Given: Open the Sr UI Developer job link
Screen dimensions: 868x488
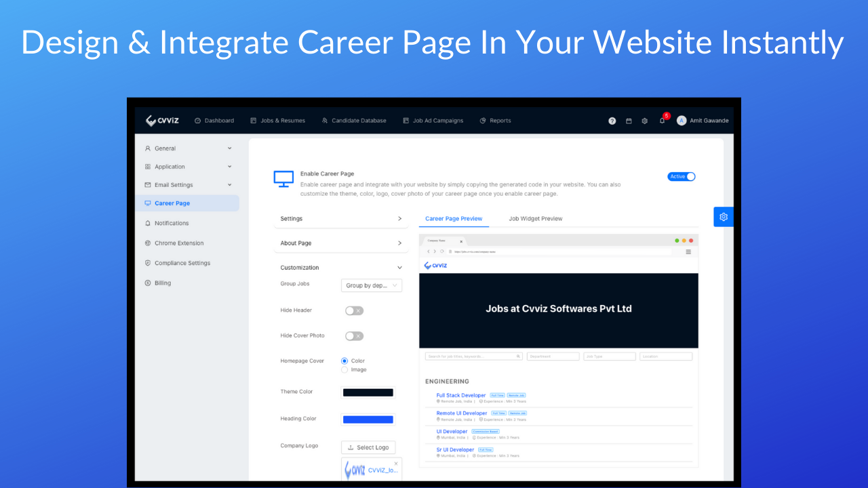Looking at the screenshot, I should click(x=456, y=449).
